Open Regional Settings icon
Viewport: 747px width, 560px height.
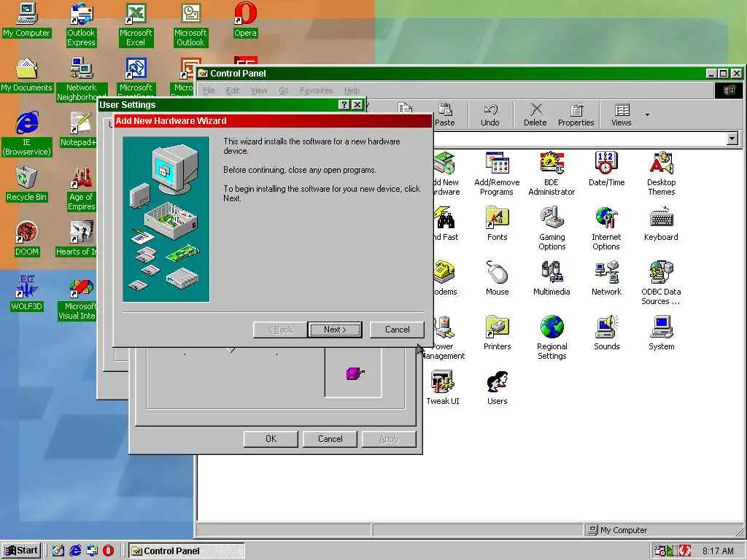[x=551, y=338]
